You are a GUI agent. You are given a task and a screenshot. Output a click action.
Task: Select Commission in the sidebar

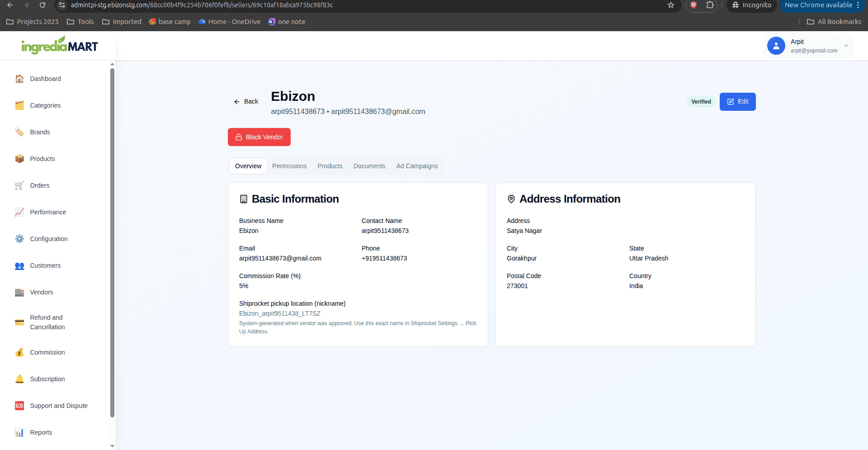click(x=47, y=352)
